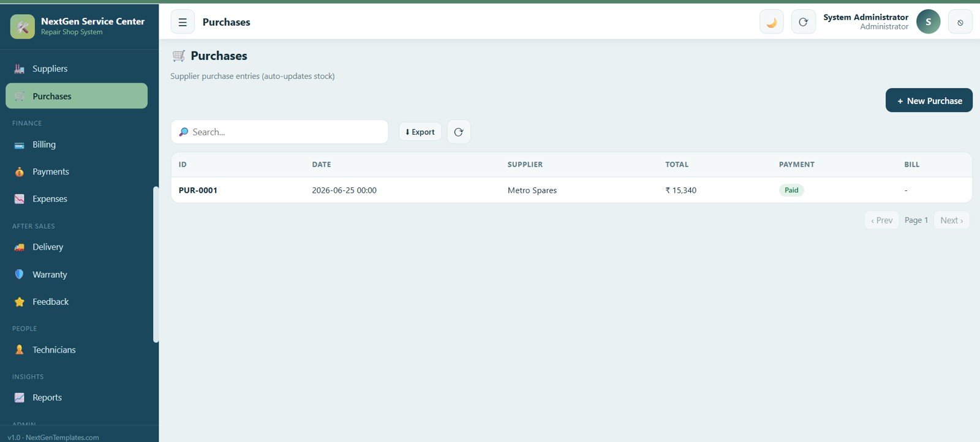Click the Purchases cart icon in sidebar
This screenshot has width=980, height=442.
(x=20, y=96)
